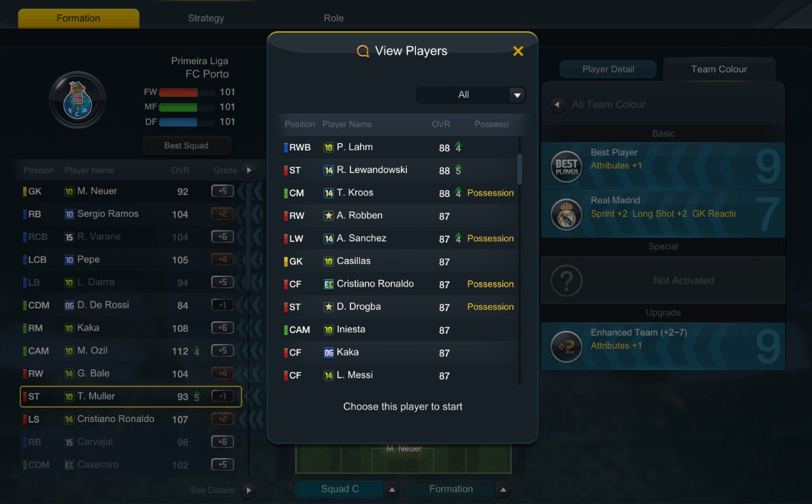Open the Role tab
Viewport: 812px width, 504px height.
(334, 18)
